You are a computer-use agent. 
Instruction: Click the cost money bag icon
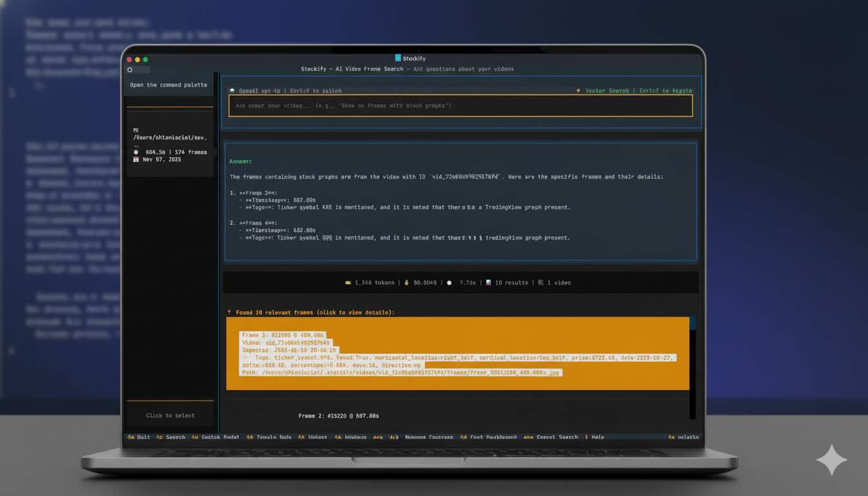[x=406, y=283]
